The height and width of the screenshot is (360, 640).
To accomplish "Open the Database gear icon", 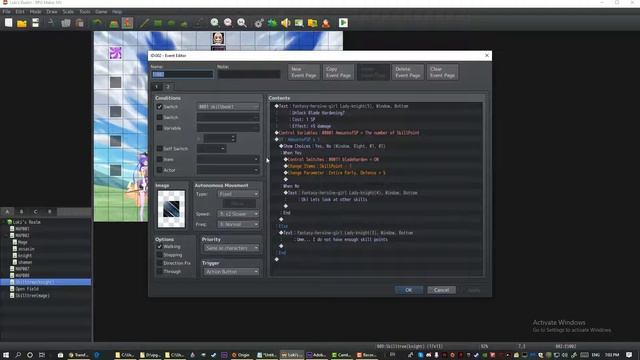I will click(259, 23).
